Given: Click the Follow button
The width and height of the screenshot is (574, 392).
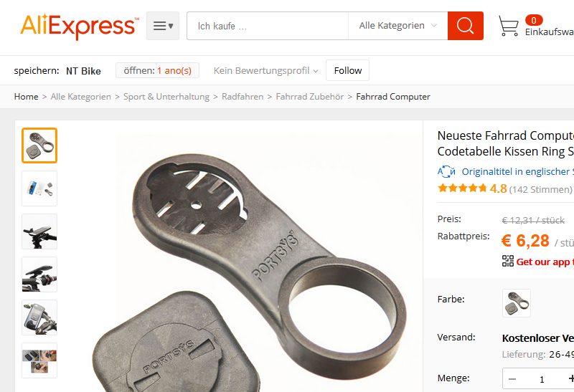Looking at the screenshot, I should click(348, 70).
